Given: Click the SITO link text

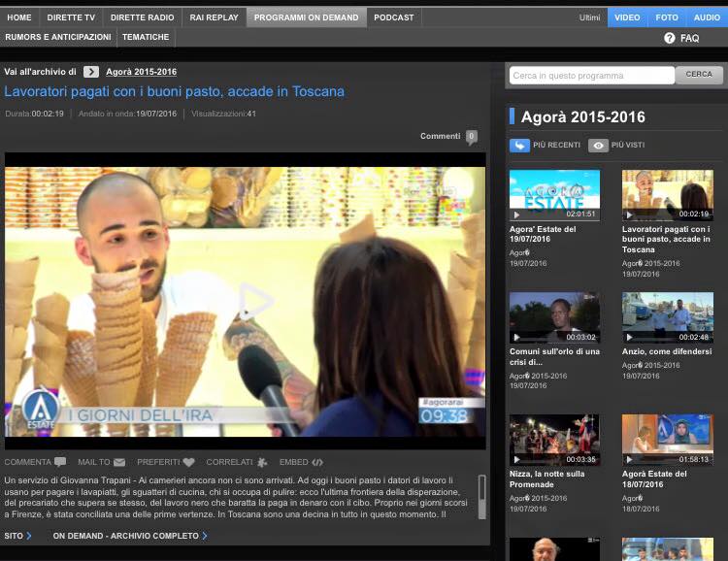Looking at the screenshot, I should coord(14,536).
